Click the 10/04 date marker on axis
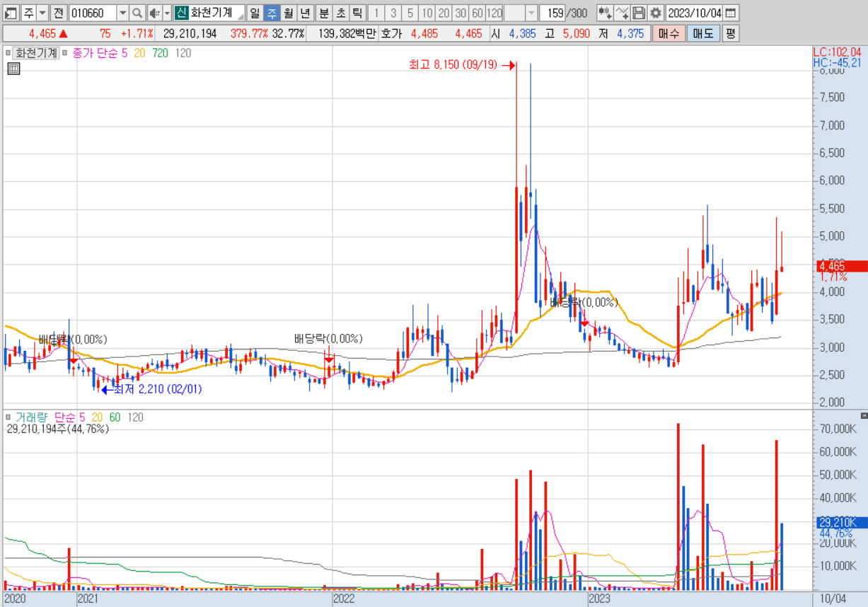Screen dimensions: 868x607 tap(831, 599)
